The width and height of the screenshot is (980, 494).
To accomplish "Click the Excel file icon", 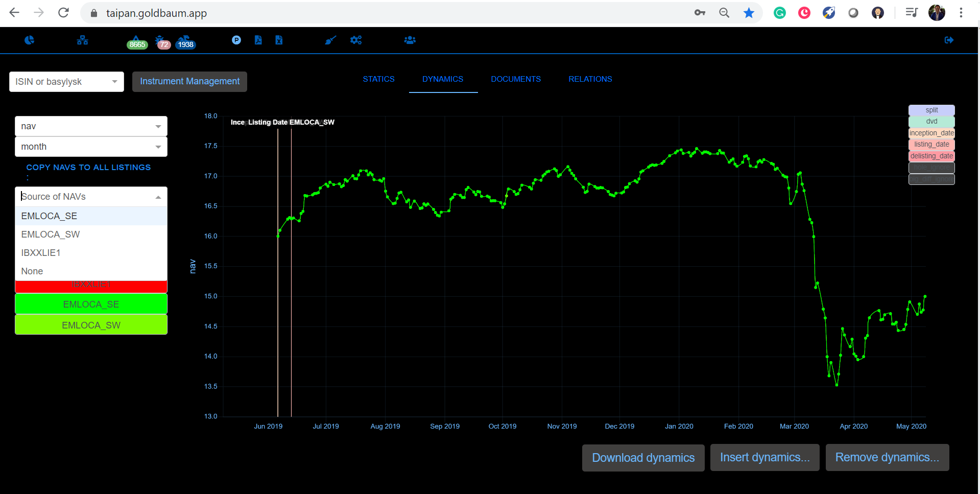I will point(279,40).
